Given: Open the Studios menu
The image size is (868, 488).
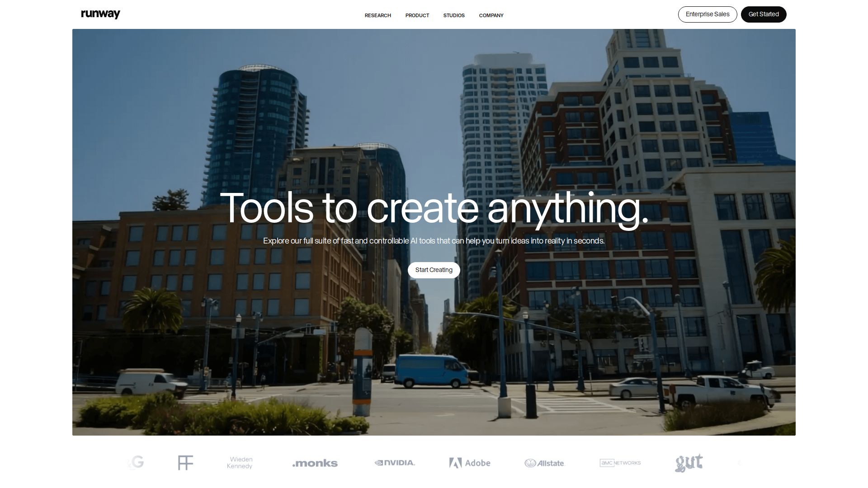Looking at the screenshot, I should 454,15.
